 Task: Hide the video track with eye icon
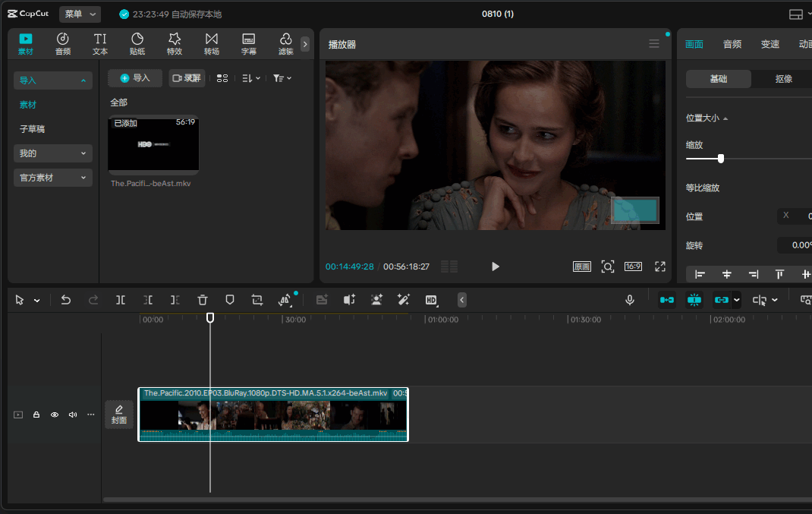[55, 415]
